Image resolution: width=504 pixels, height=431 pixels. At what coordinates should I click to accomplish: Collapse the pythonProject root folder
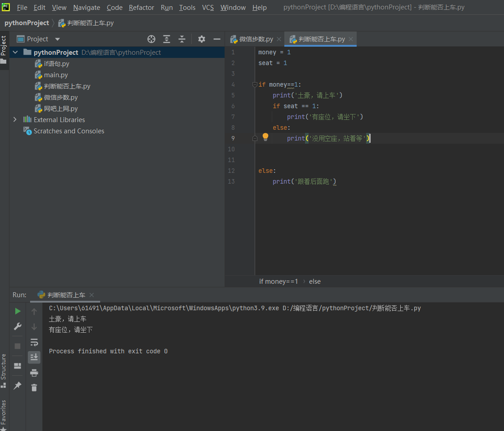[15, 52]
